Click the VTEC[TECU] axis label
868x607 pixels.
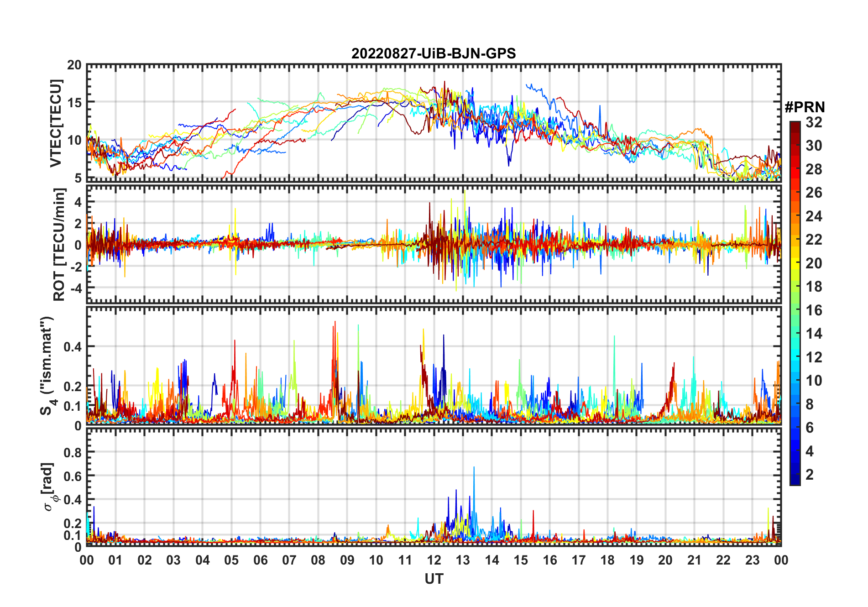point(56,123)
